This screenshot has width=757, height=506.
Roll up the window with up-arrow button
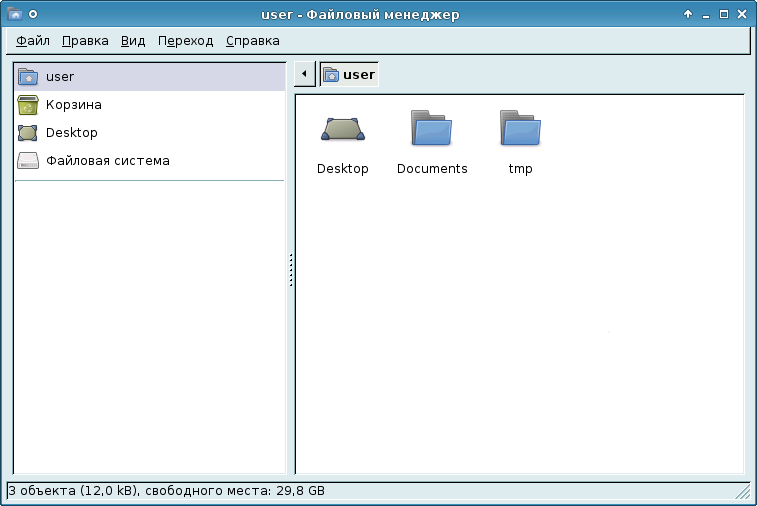[688, 14]
